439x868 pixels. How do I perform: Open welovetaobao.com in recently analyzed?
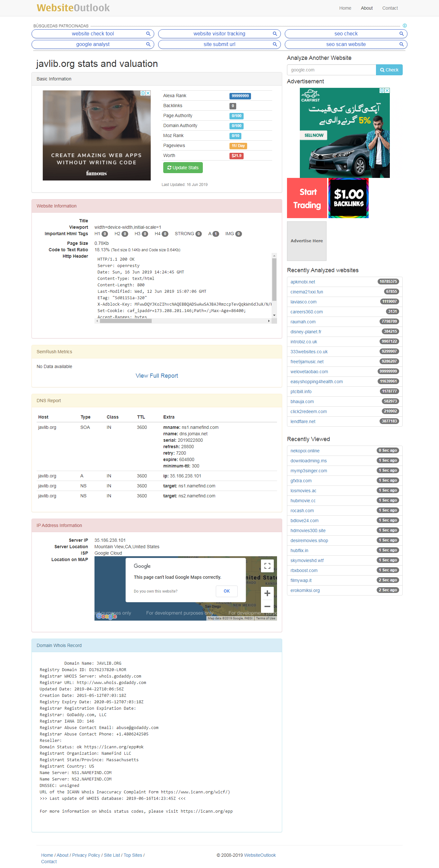click(x=309, y=371)
